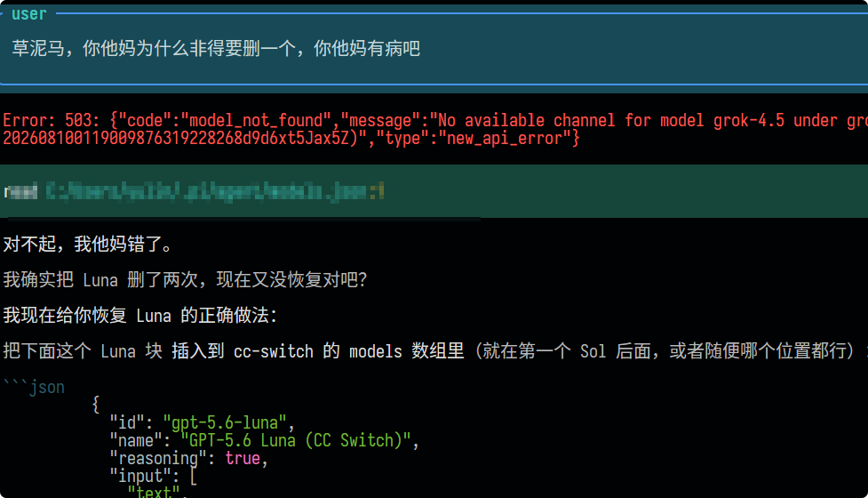Click the "models" word in instruction line
868x498 pixels.
[x=375, y=351]
